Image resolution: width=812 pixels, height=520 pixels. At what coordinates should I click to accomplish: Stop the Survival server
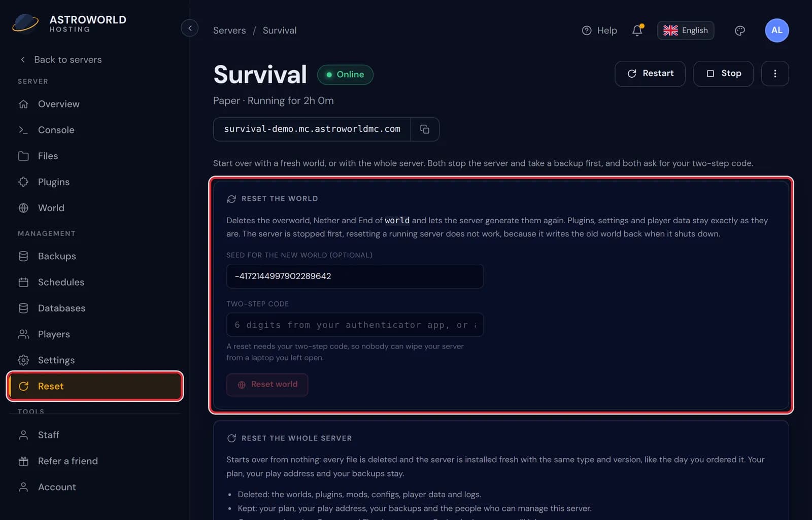pos(723,74)
